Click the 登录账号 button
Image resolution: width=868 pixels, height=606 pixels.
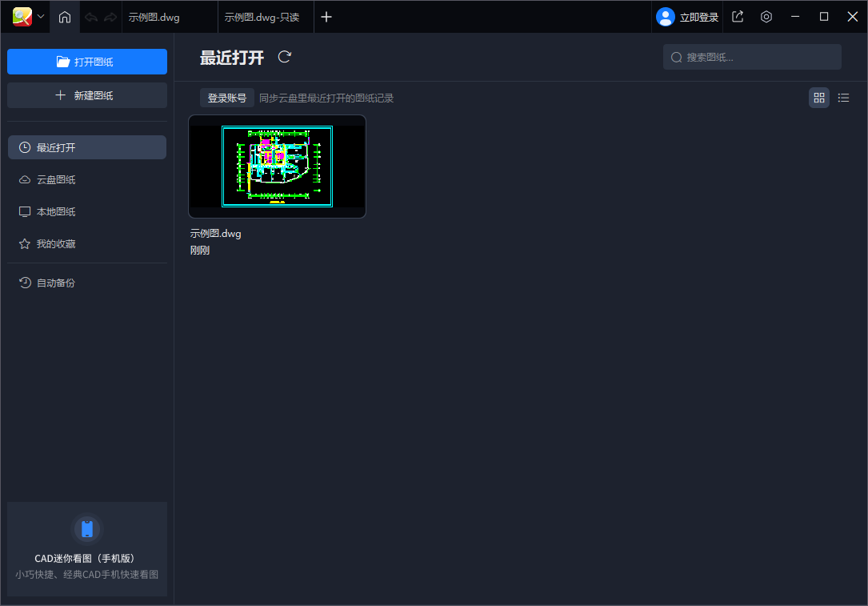click(227, 98)
